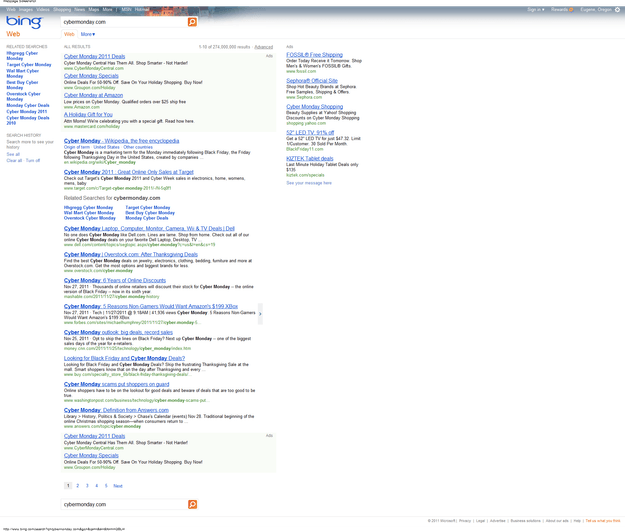This screenshot has height=531, width=625.
Task: Open Origin of term Wikipedia sublink
Action: tap(77, 147)
